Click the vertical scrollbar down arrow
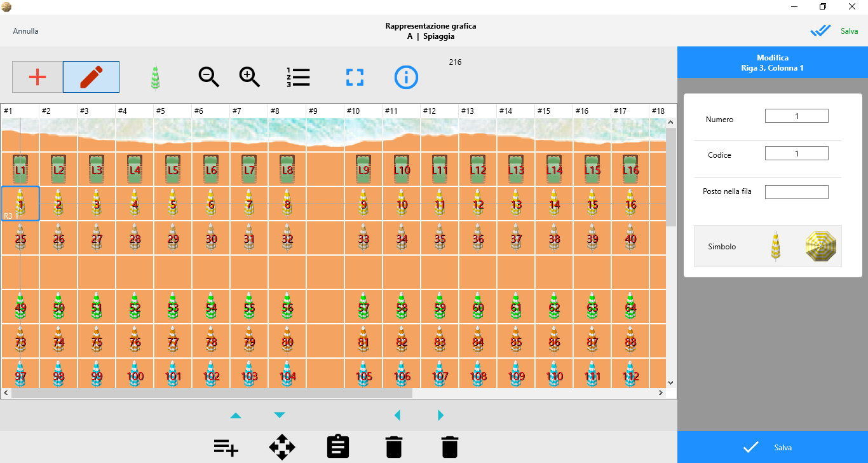The width and height of the screenshot is (868, 463). (671, 382)
